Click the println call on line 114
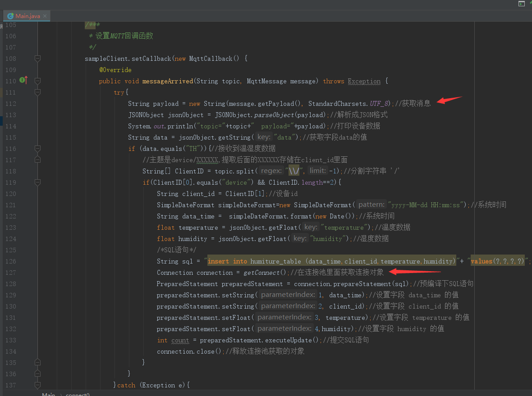This screenshot has height=396, width=532. click(180, 126)
